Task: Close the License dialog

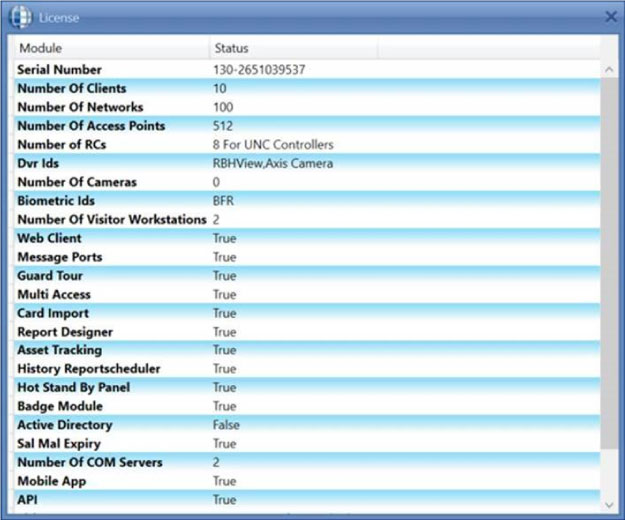Action: (611, 16)
